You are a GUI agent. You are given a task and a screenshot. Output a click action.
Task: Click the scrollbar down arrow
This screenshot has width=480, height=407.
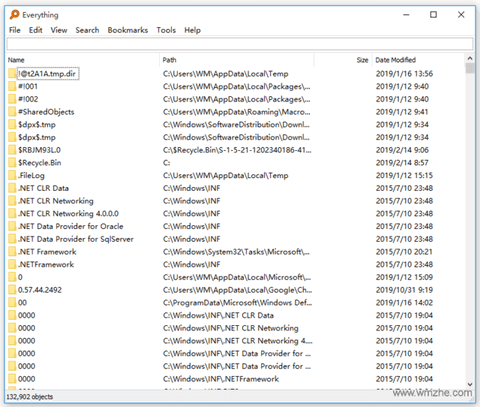[470, 384]
